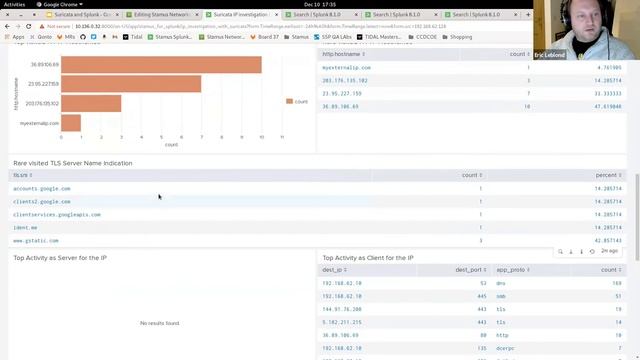Sort client activity table by count
The image size is (640, 360).
tap(611, 270)
